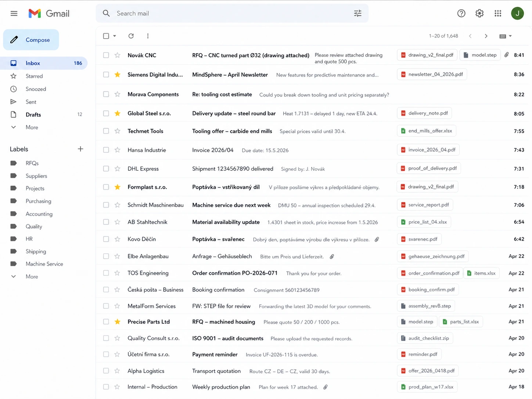Select the Hansa Industrie email checkbox
Screen dimensions: 532x399
point(106,150)
